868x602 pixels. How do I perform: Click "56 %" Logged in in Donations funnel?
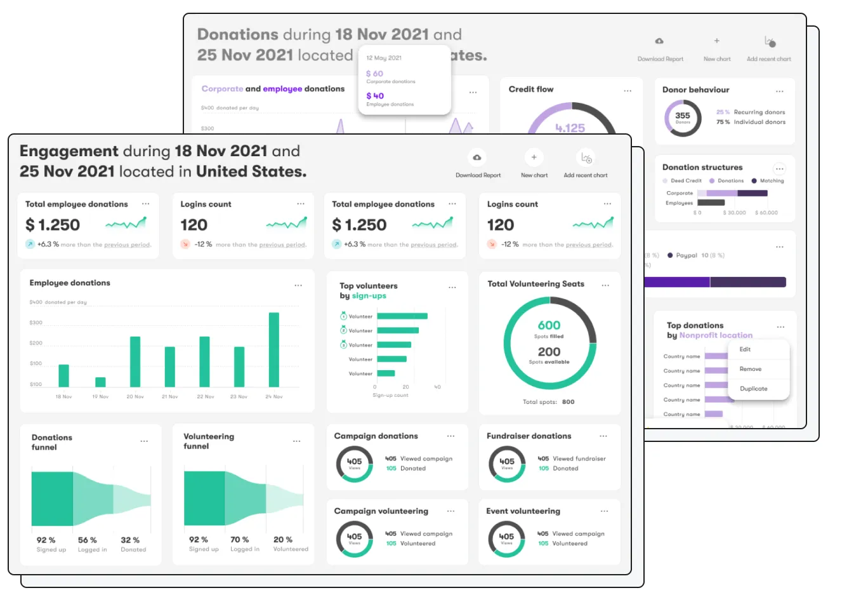[x=88, y=540]
